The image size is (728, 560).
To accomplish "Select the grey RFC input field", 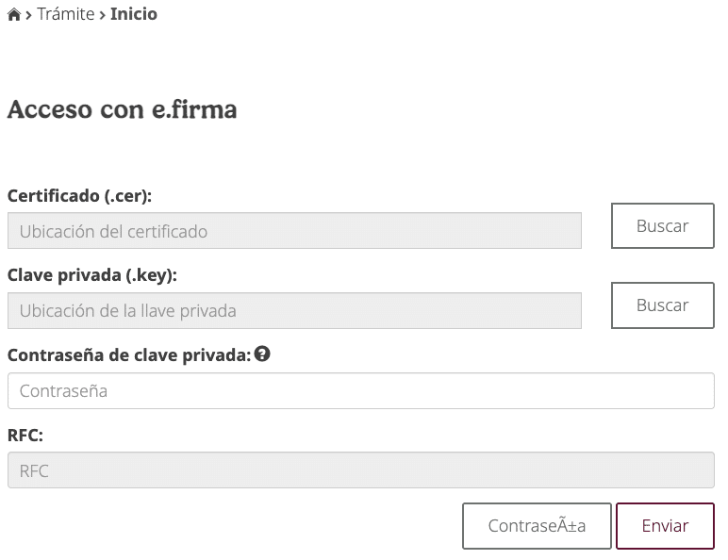I will (x=361, y=470).
